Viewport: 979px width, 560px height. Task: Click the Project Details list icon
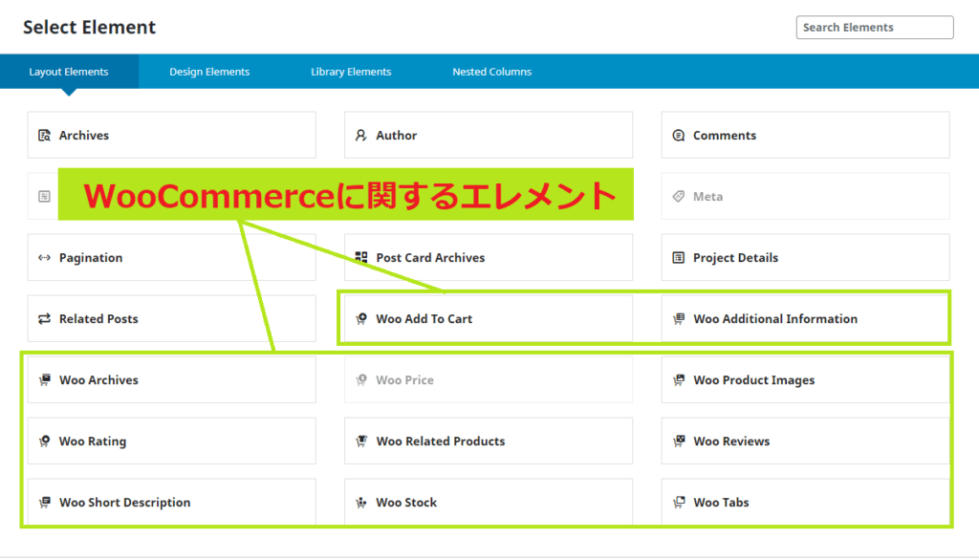click(678, 258)
